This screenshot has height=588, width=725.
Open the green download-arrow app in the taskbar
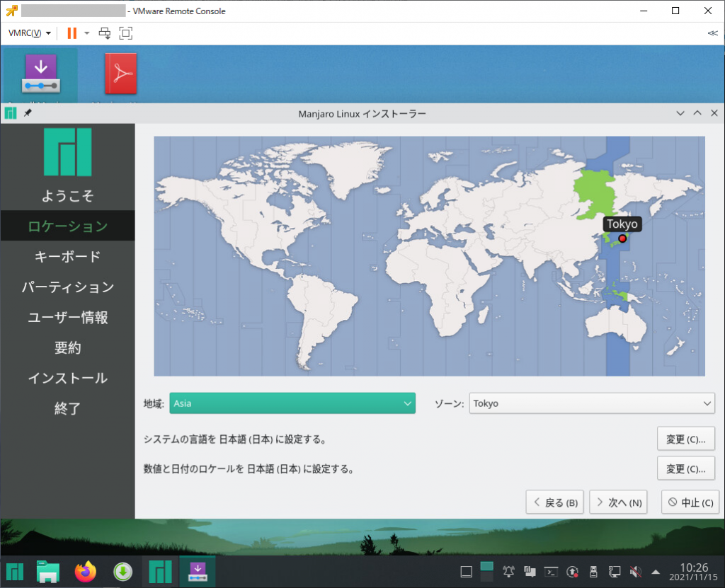(x=122, y=572)
